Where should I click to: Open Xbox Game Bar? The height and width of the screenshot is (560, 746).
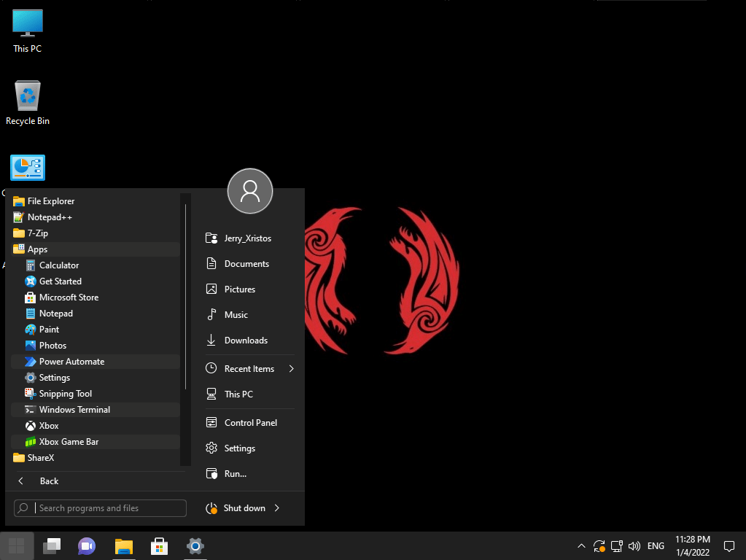click(x=69, y=442)
